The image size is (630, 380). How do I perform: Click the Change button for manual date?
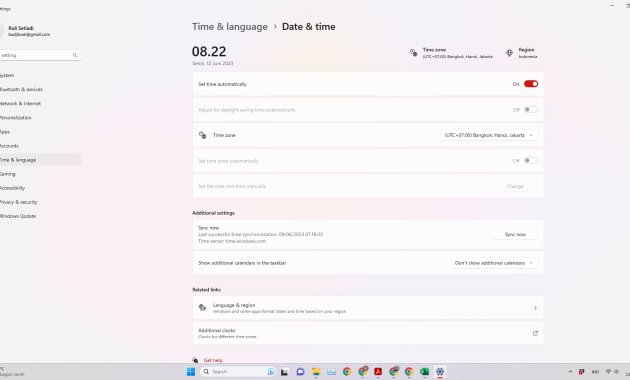(515, 186)
